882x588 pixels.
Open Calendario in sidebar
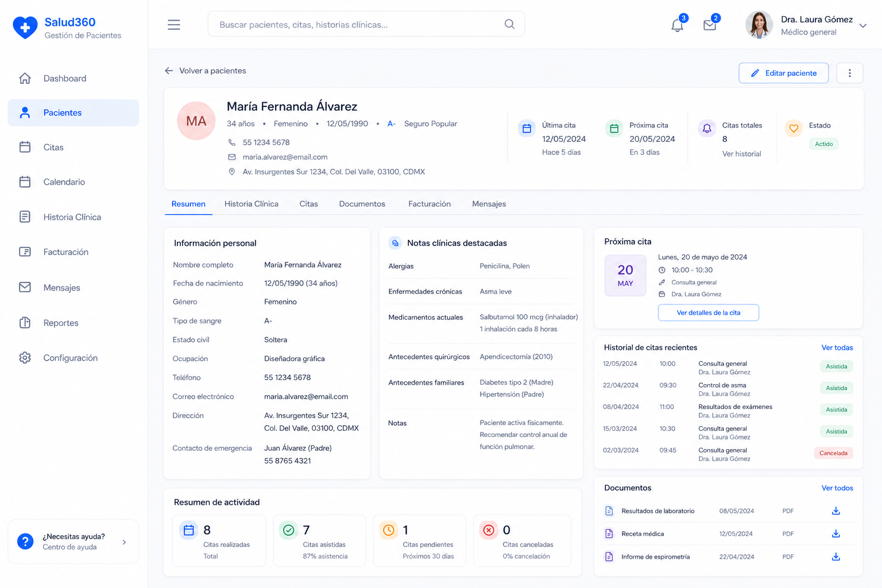point(73,182)
